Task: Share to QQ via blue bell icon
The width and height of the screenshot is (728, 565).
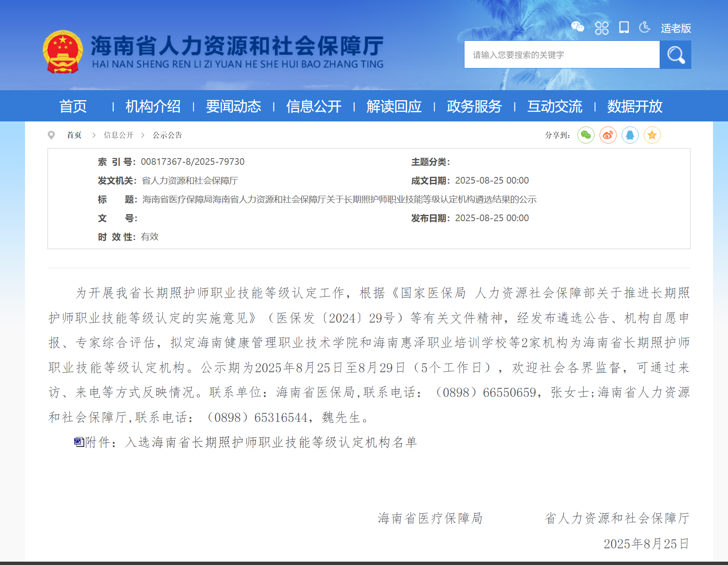Action: point(630,135)
